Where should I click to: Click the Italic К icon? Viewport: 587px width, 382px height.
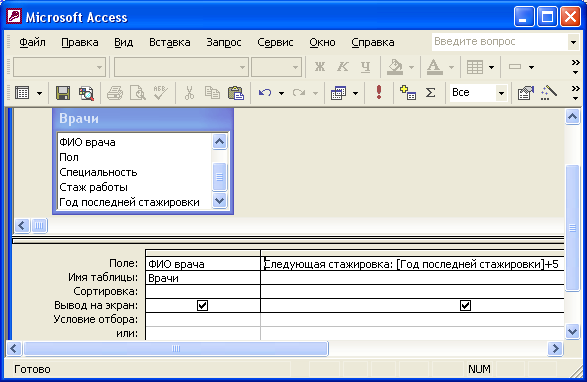click(x=343, y=67)
